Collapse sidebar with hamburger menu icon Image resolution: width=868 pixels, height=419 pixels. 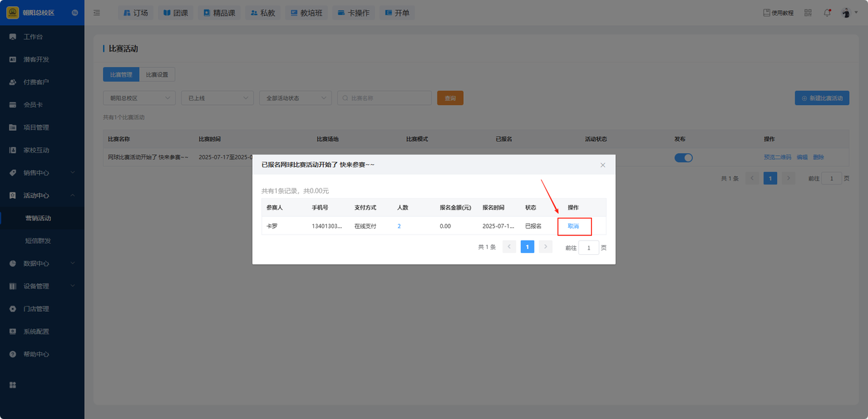click(97, 12)
